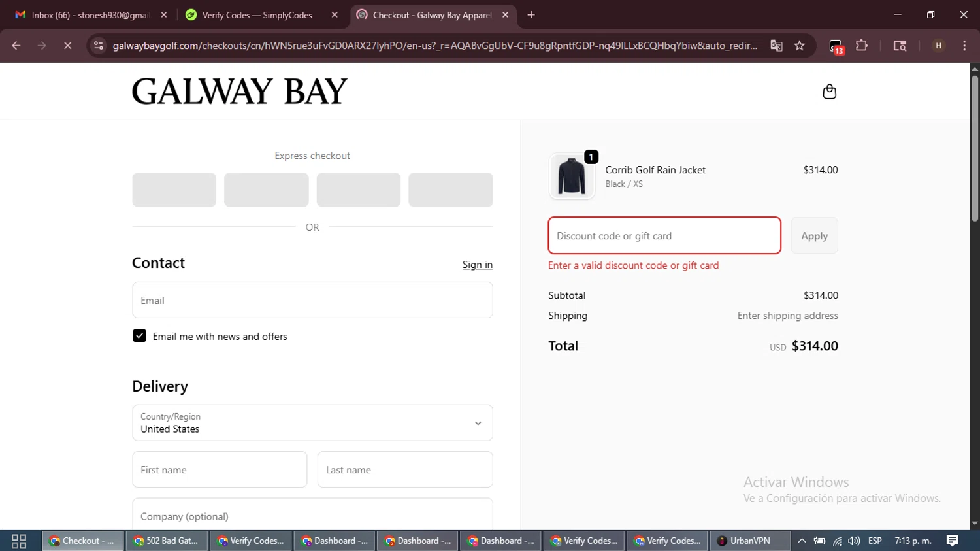980x551 pixels.
Task: Click the side panel search icon
Action: [x=900, y=46]
